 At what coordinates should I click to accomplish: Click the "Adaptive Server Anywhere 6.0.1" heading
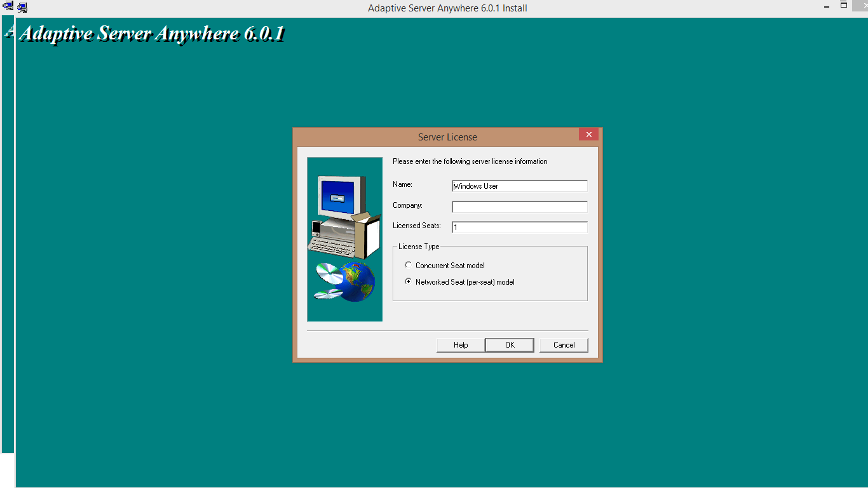click(151, 34)
